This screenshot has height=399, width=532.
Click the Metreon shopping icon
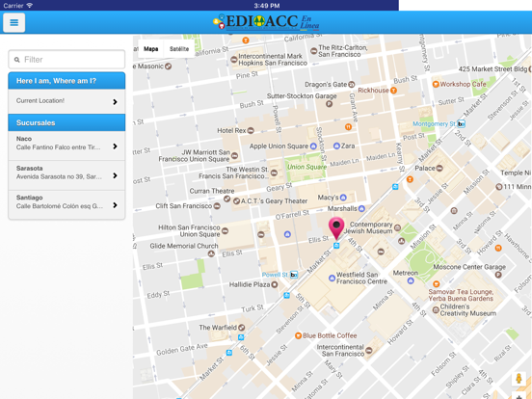[x=411, y=280]
